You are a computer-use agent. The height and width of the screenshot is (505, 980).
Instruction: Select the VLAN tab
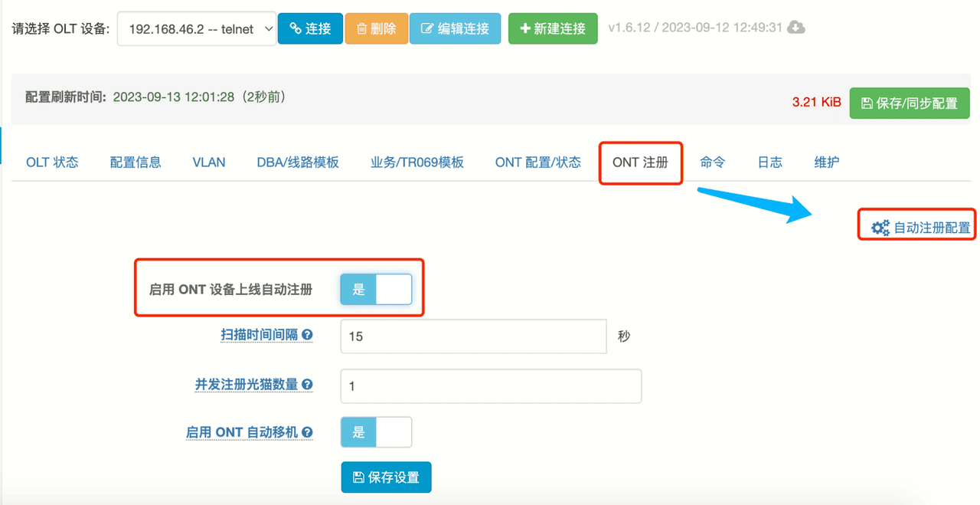(x=209, y=162)
